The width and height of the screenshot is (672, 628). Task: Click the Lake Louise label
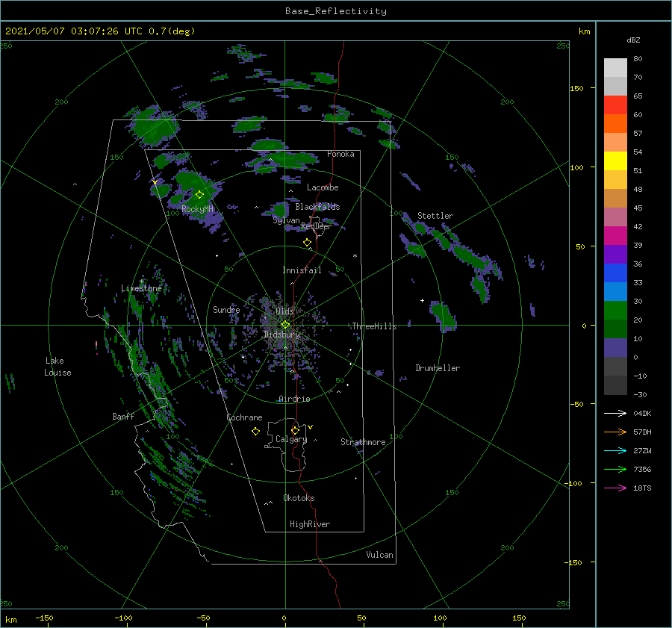point(57,367)
